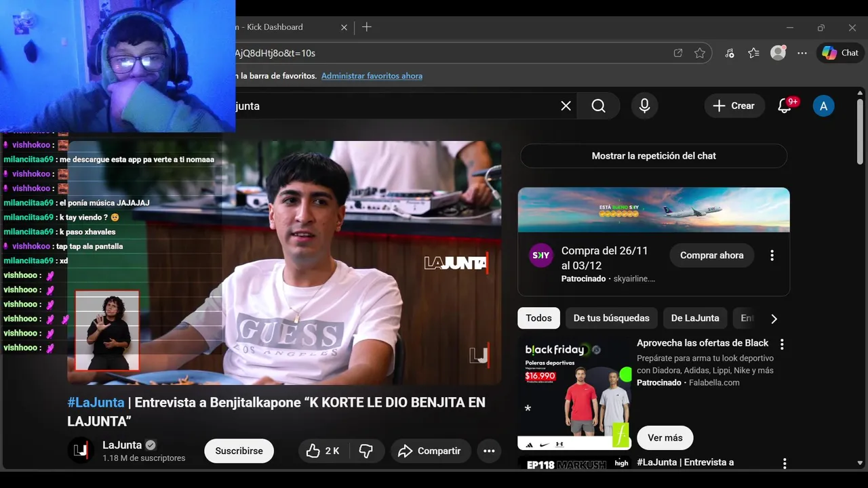Click the Suscribirse button
Screen dimensions: 868x488
coord(239,451)
